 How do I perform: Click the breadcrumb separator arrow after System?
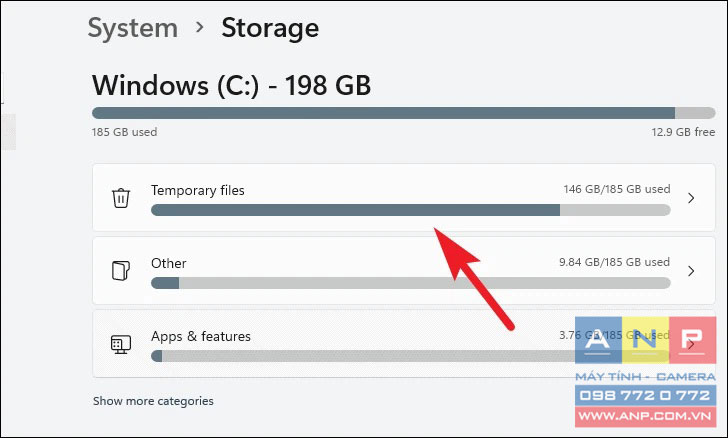(200, 27)
